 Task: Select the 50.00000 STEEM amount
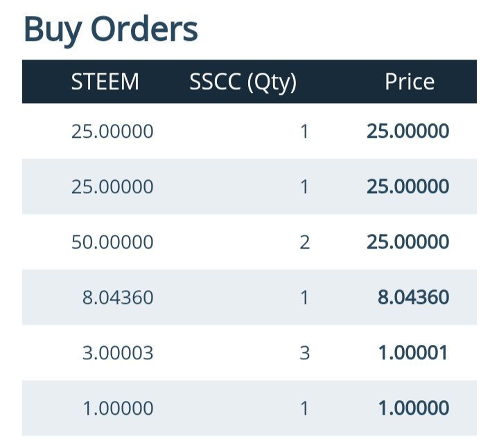[112, 242]
